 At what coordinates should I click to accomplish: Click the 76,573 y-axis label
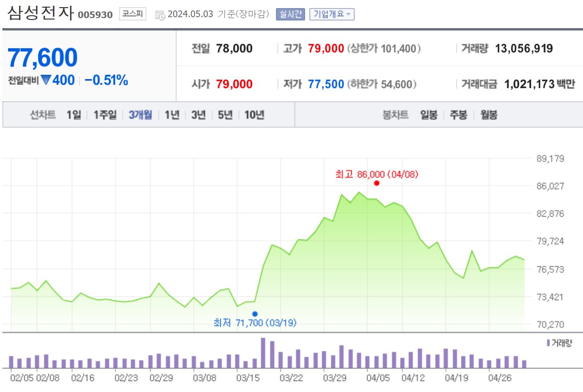pos(551,269)
